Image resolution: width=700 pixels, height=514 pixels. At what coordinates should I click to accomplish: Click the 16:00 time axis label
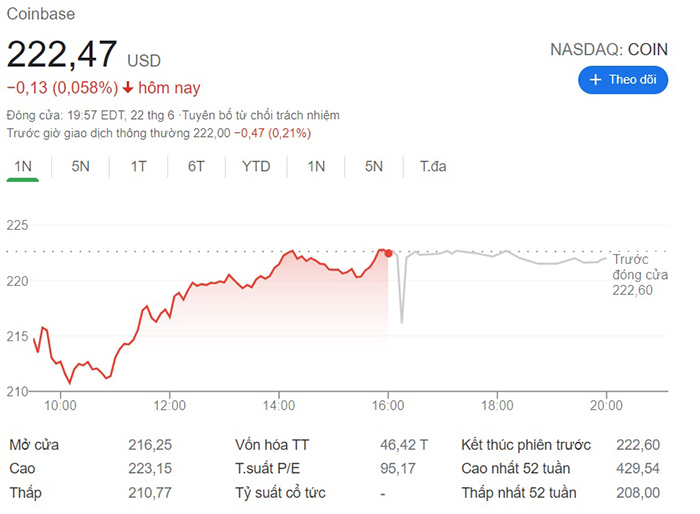(388, 405)
